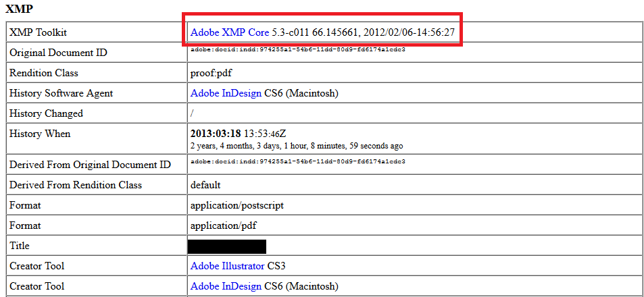Select the Original Document ID value beside its label
644x297 pixels.
pos(298,50)
